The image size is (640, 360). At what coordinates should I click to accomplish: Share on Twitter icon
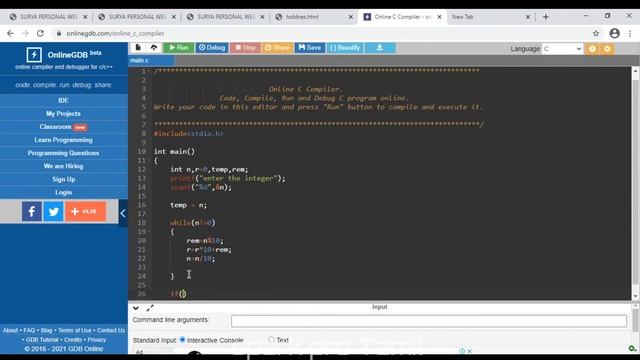[53, 211]
